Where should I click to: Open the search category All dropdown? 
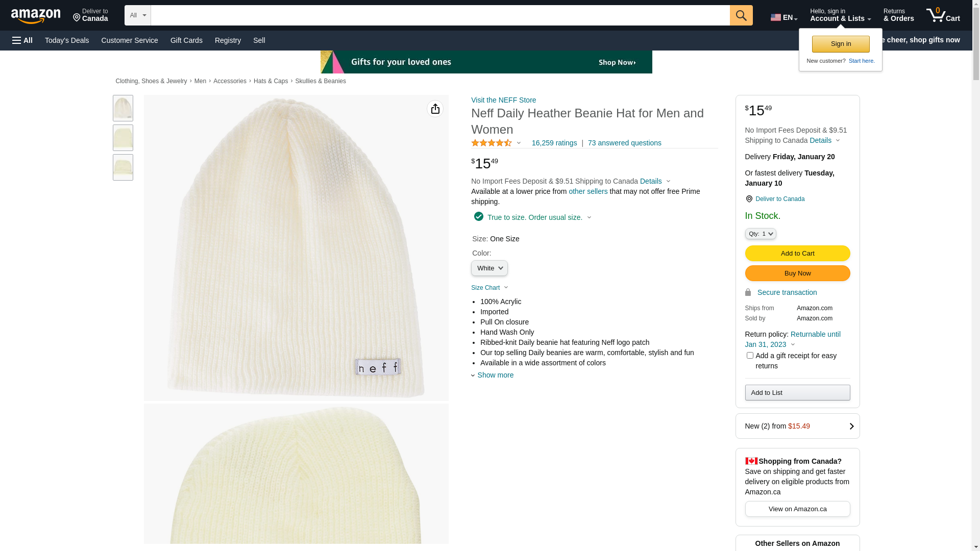click(137, 15)
